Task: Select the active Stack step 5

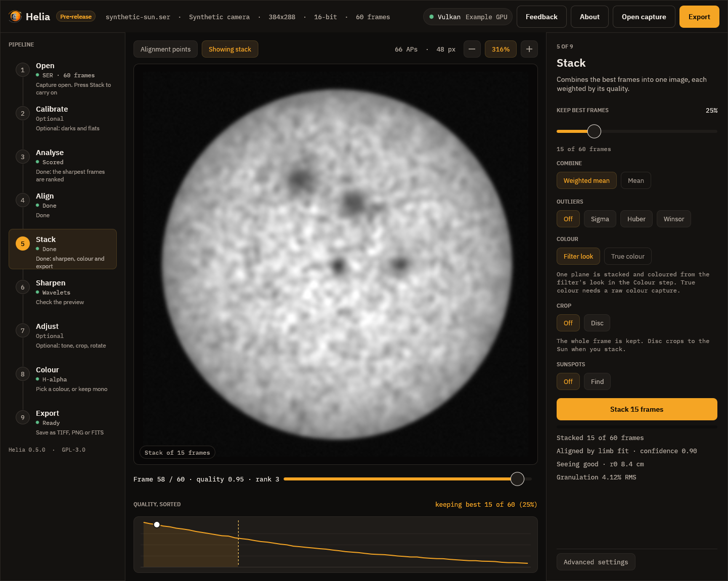Action: point(63,249)
